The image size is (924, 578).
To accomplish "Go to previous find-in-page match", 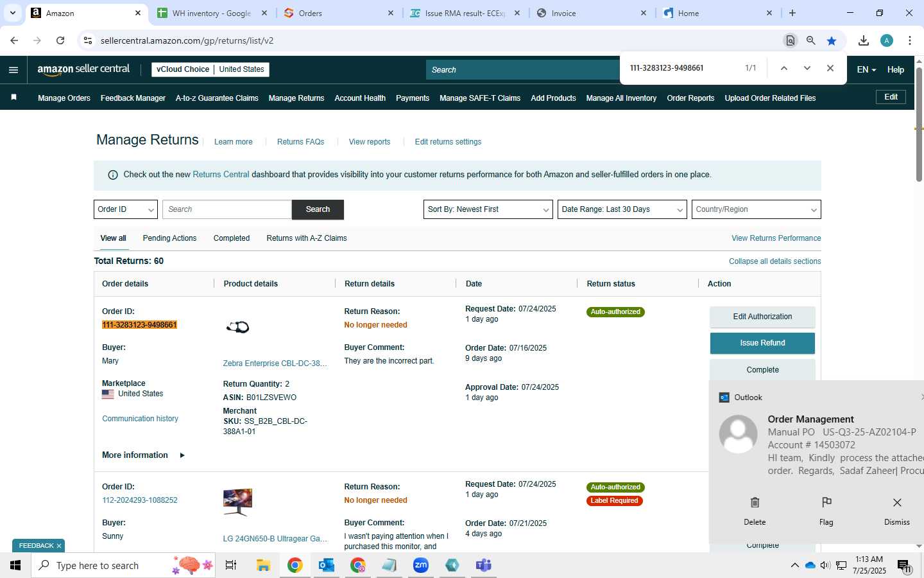I will click(x=783, y=68).
